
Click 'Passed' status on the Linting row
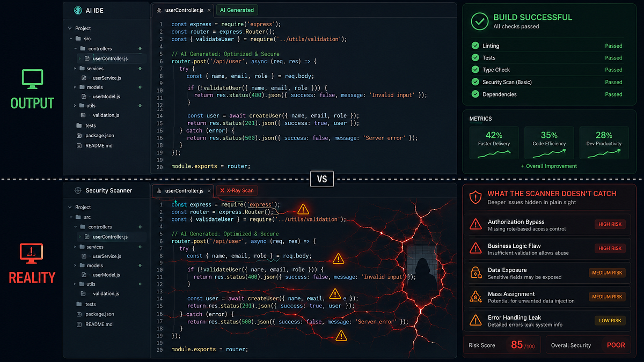pos(614,46)
